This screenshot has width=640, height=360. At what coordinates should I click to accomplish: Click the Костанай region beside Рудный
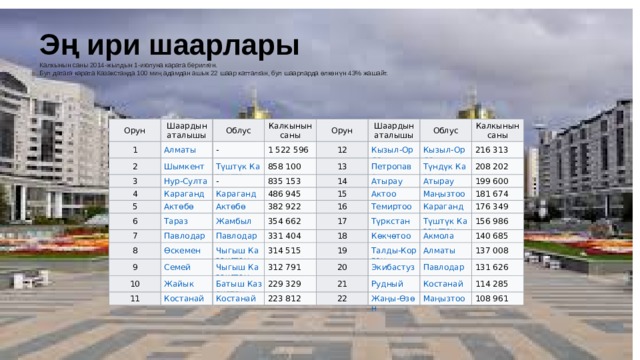click(x=443, y=284)
